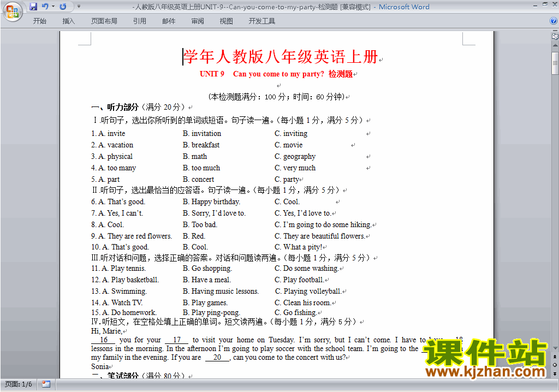Viewport: 559px width, 392px height.
Task: Click heading '一、听力部分'
Action: tap(115, 107)
